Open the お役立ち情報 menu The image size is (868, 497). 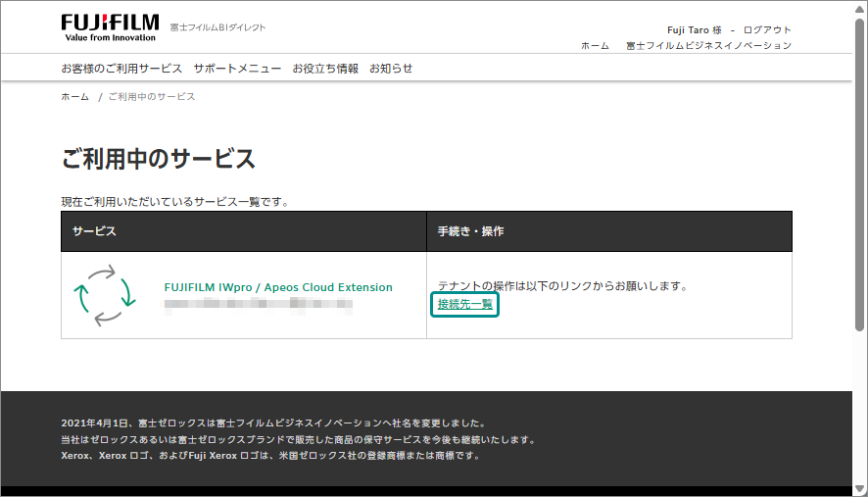coord(325,69)
